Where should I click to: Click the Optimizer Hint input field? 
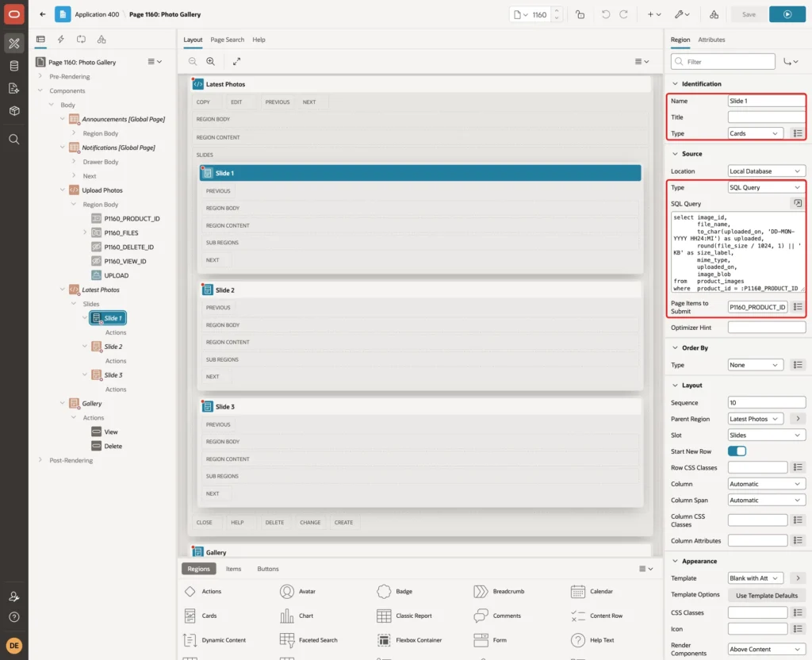pos(767,328)
